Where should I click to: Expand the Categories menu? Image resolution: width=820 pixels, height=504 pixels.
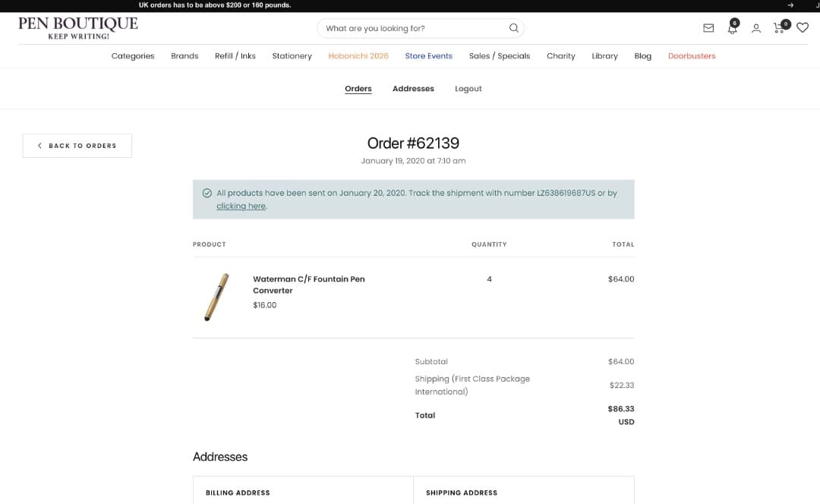[x=133, y=56]
